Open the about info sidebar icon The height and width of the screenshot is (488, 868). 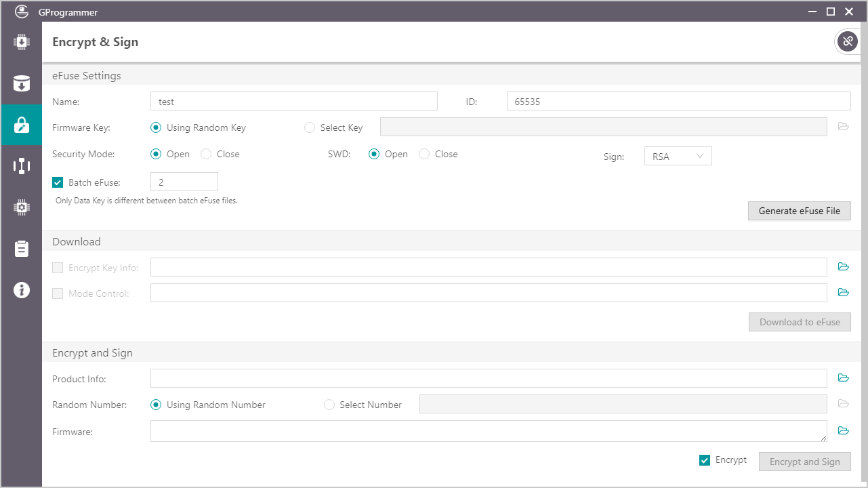(21, 290)
